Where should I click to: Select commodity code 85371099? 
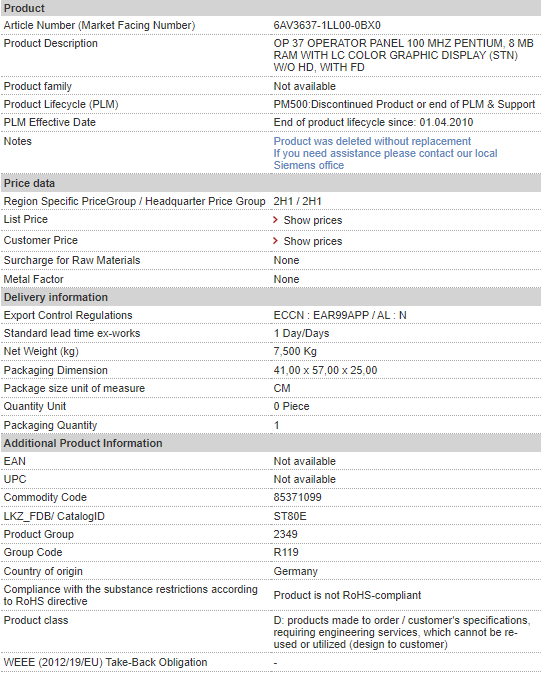pyautogui.click(x=297, y=497)
